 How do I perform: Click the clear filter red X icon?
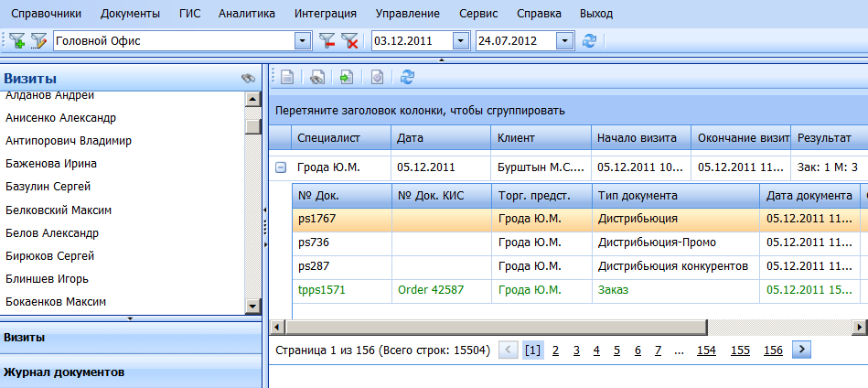point(349,40)
